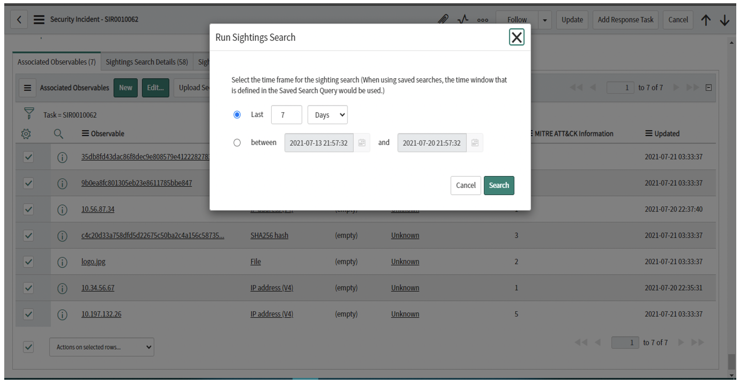
Task: Expand the Follow button dropdown arrow
Action: pyautogui.click(x=545, y=20)
